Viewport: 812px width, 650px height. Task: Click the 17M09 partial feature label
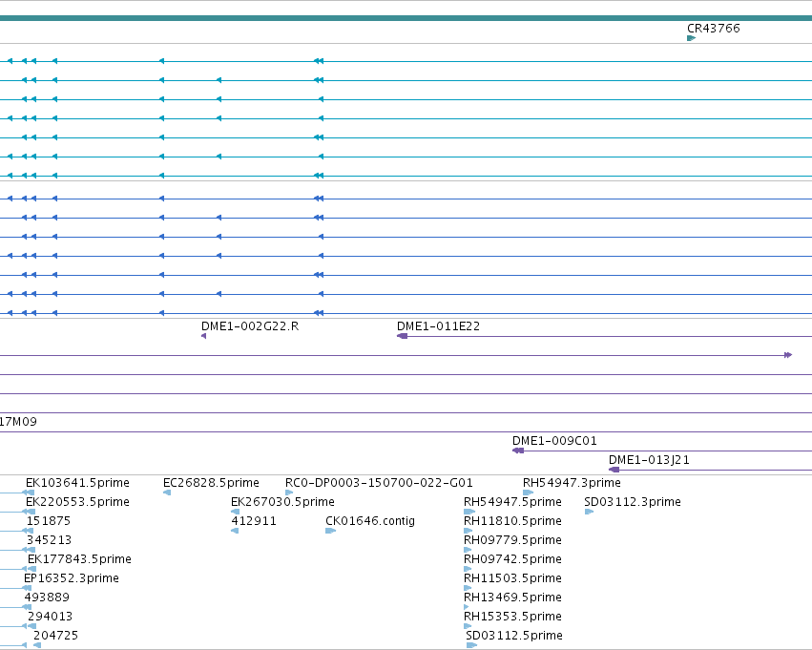19,422
